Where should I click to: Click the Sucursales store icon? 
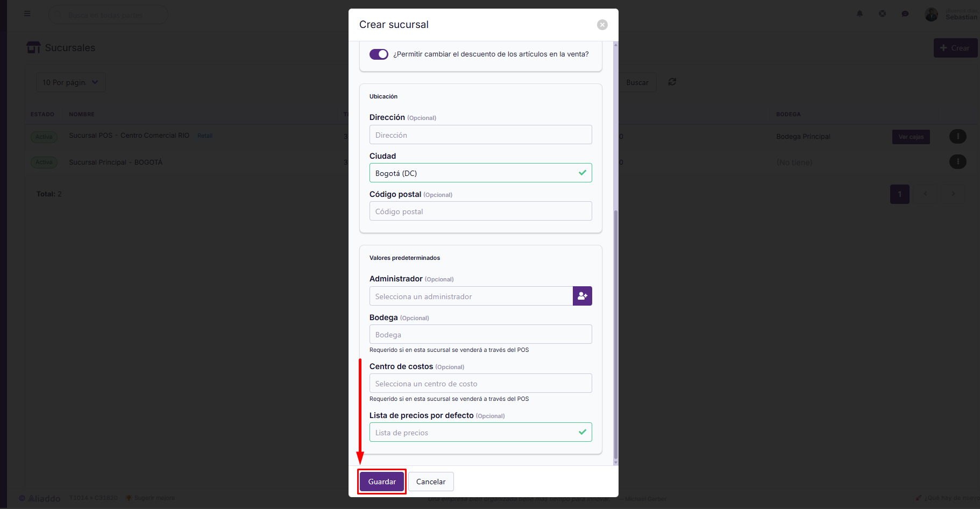(x=33, y=47)
